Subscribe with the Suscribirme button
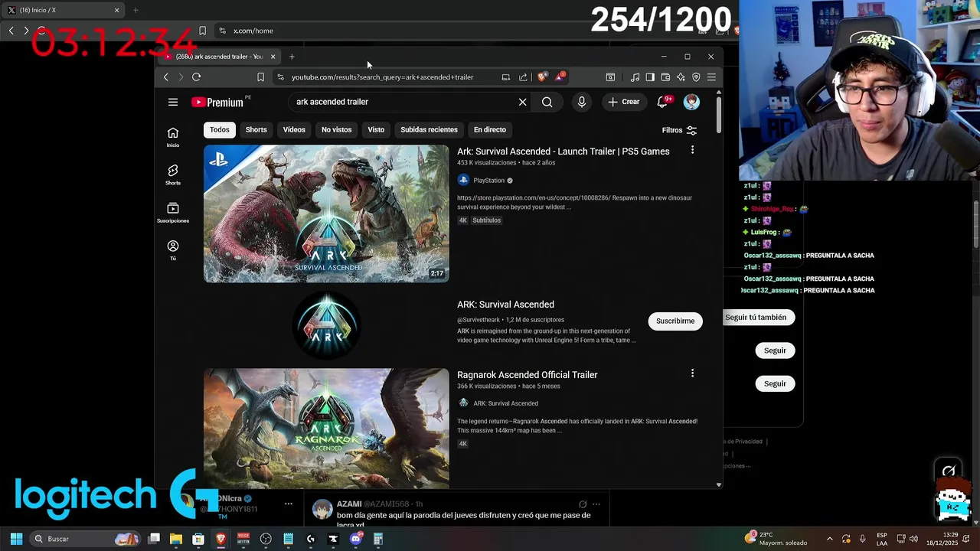980x551 pixels. pyautogui.click(x=675, y=321)
